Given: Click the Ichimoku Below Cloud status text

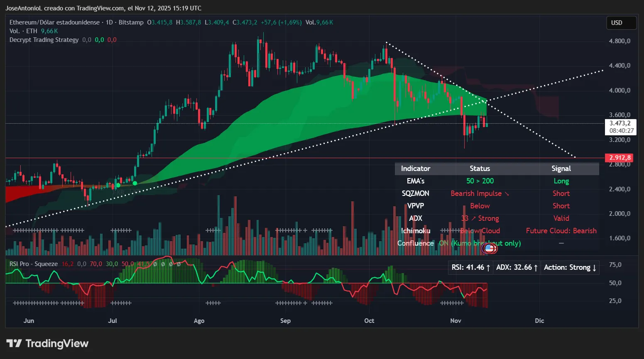Looking at the screenshot, I should point(480,231).
